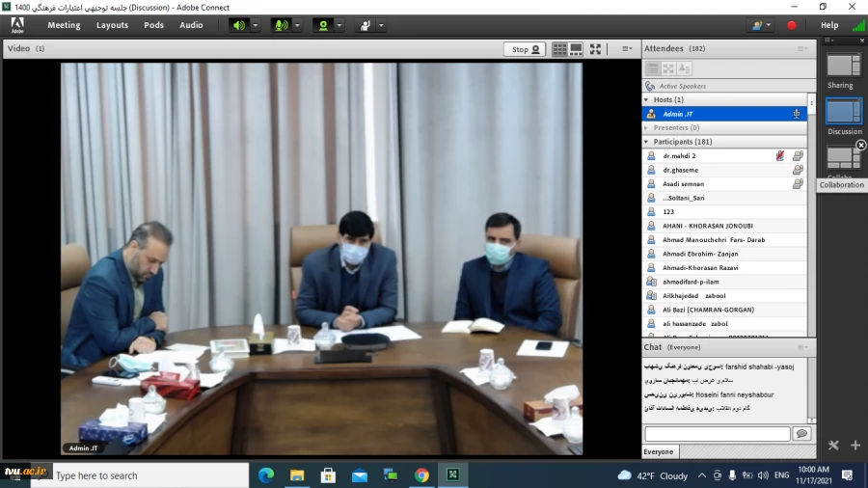The width and height of the screenshot is (868, 488).
Task: Select participant Ahmad Manouchehri Fars- Darab
Action: (724, 239)
